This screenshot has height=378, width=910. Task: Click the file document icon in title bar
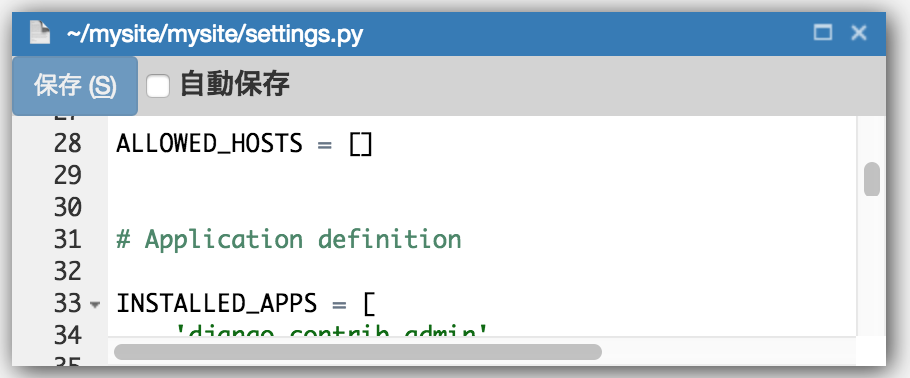40,33
